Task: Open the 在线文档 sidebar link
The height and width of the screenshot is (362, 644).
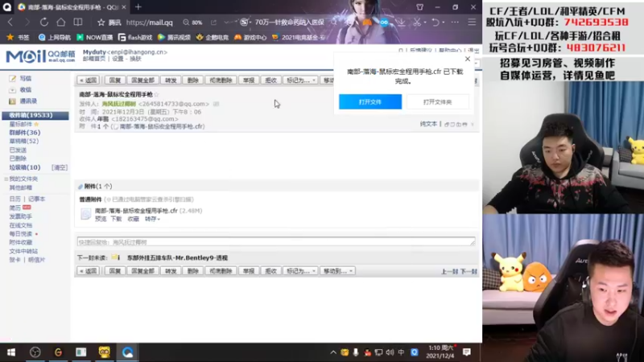Action: (x=21, y=225)
